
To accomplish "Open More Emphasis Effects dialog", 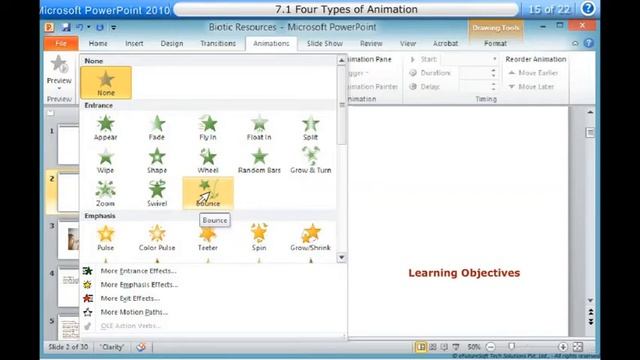I will pos(139,285).
